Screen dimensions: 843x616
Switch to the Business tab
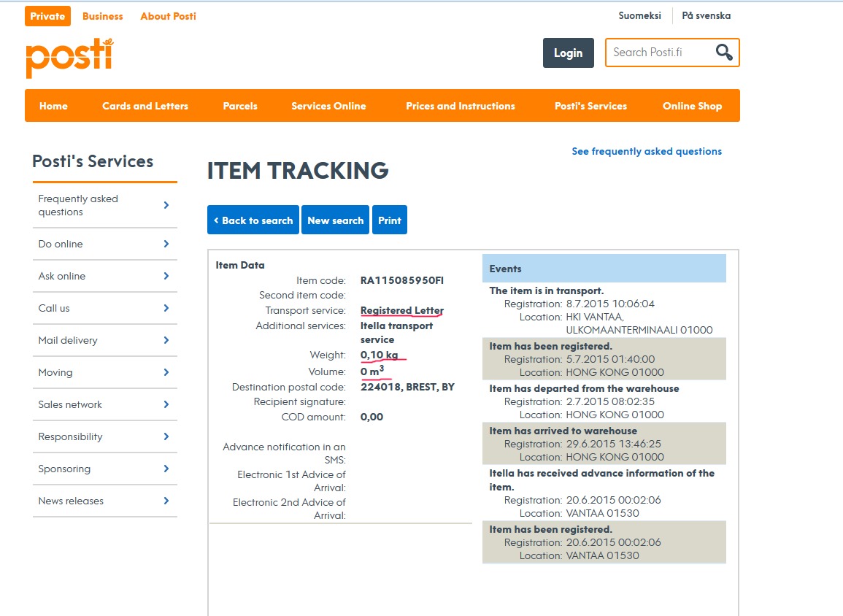tap(103, 16)
